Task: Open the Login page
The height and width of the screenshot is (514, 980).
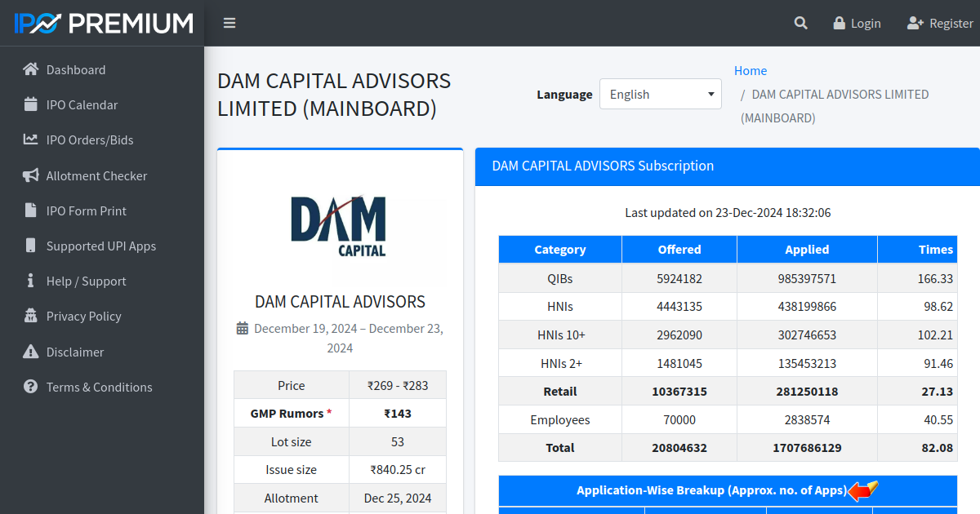Action: click(857, 23)
